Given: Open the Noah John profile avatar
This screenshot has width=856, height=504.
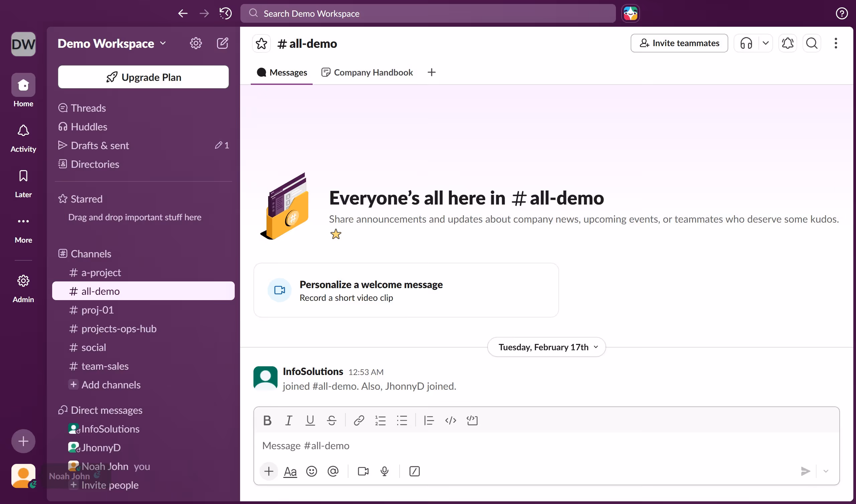Looking at the screenshot, I should [23, 476].
